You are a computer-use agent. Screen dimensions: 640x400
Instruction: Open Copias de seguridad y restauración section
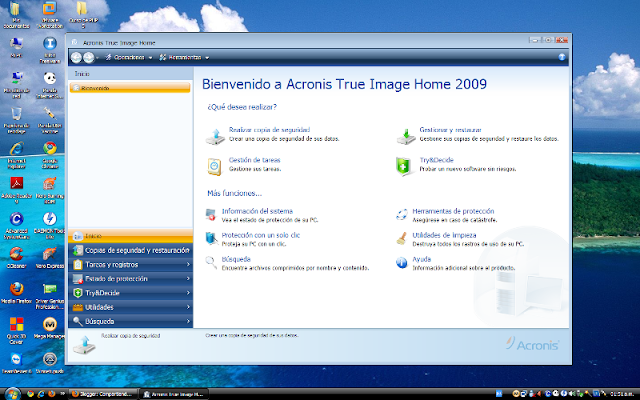131,250
